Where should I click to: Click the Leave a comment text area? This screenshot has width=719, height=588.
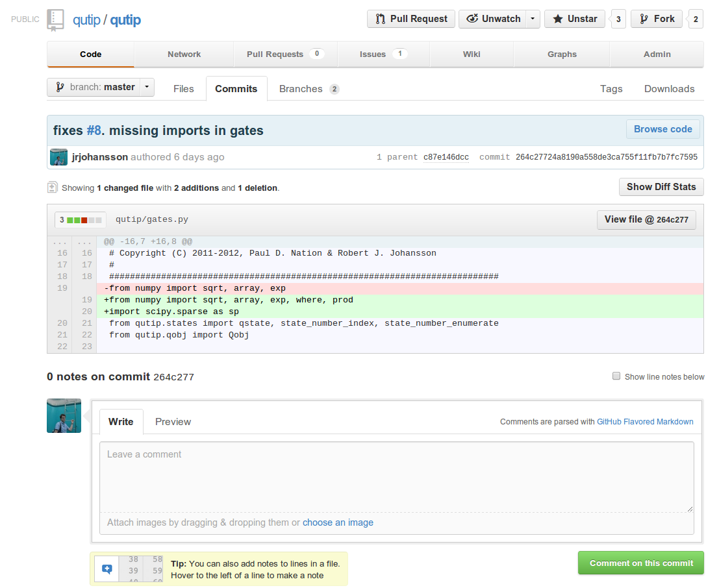(396, 477)
